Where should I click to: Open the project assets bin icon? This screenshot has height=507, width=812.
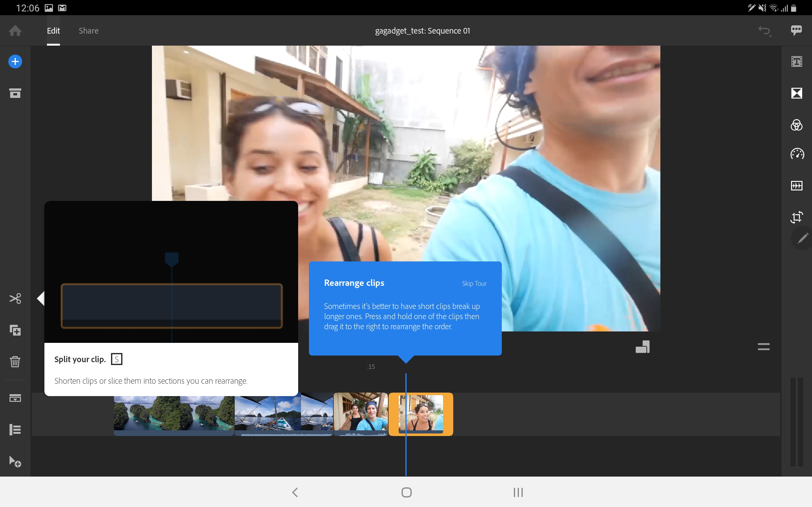pyautogui.click(x=15, y=93)
